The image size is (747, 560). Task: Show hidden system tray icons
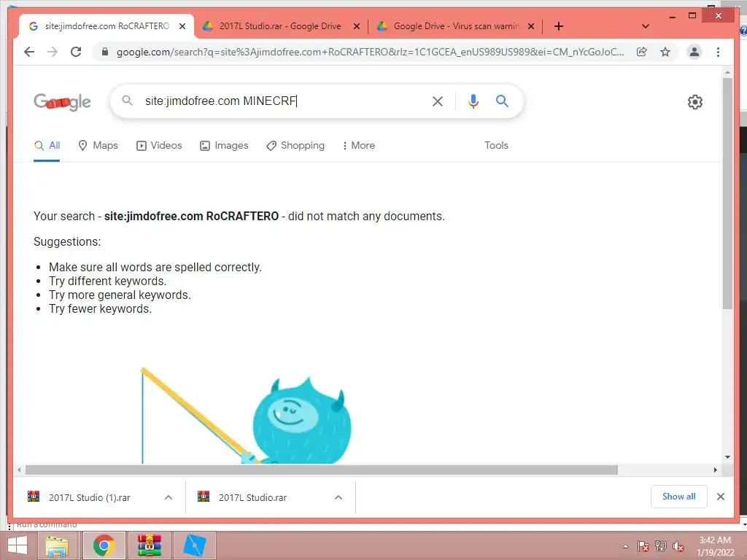625,546
